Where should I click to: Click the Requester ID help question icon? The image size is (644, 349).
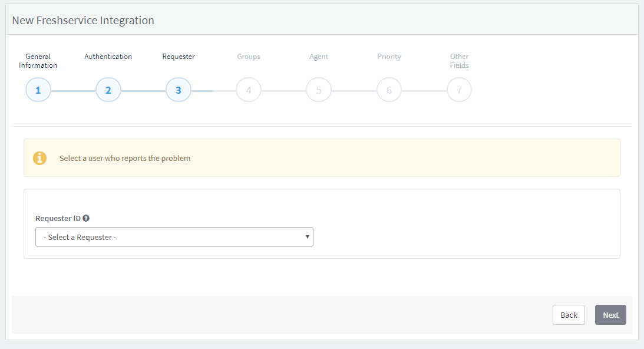click(x=86, y=218)
